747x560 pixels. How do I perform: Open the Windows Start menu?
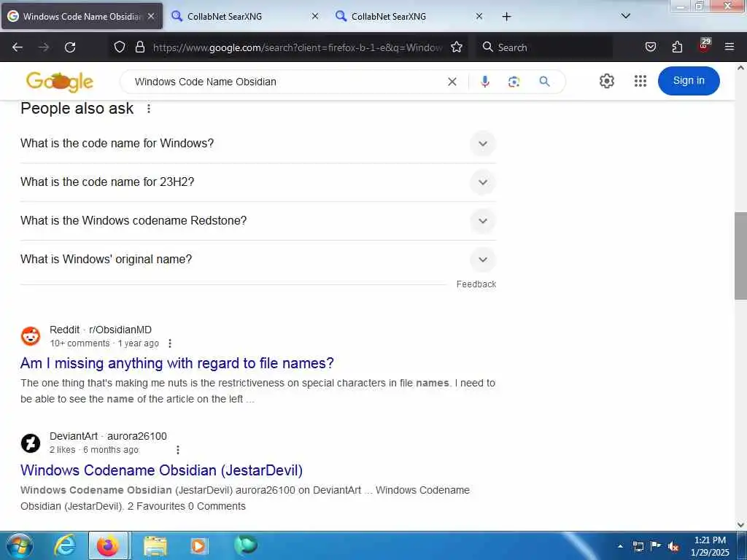click(19, 545)
